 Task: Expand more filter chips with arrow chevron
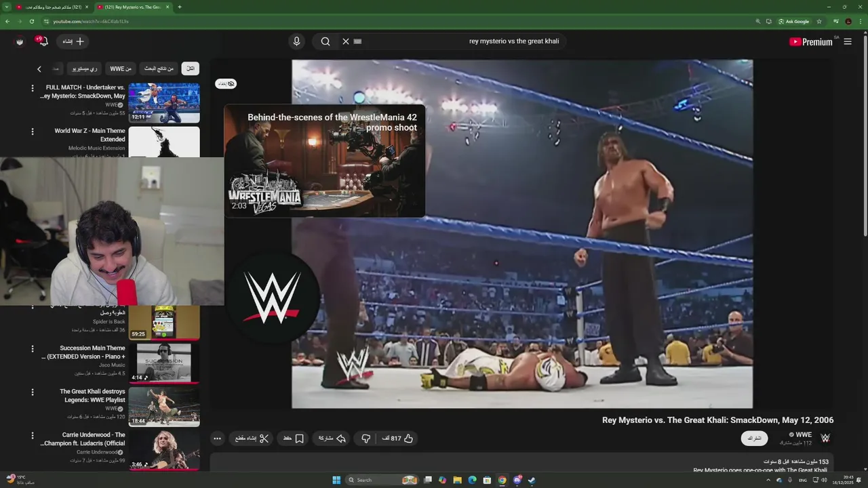point(39,68)
